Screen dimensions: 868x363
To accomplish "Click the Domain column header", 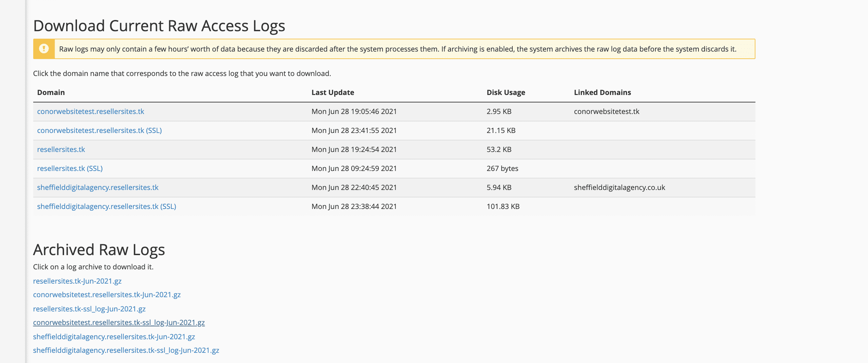I will [51, 93].
